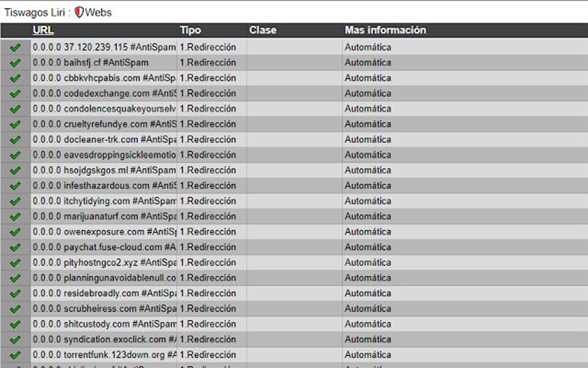Click the green checkmark for codedexchange.com row
Image resolution: width=588 pixels, height=368 pixels.
coord(16,93)
